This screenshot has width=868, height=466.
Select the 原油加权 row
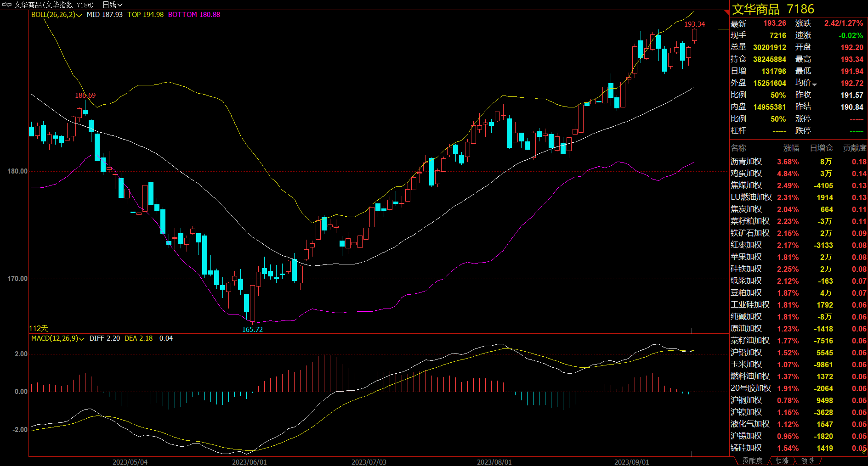799,329
